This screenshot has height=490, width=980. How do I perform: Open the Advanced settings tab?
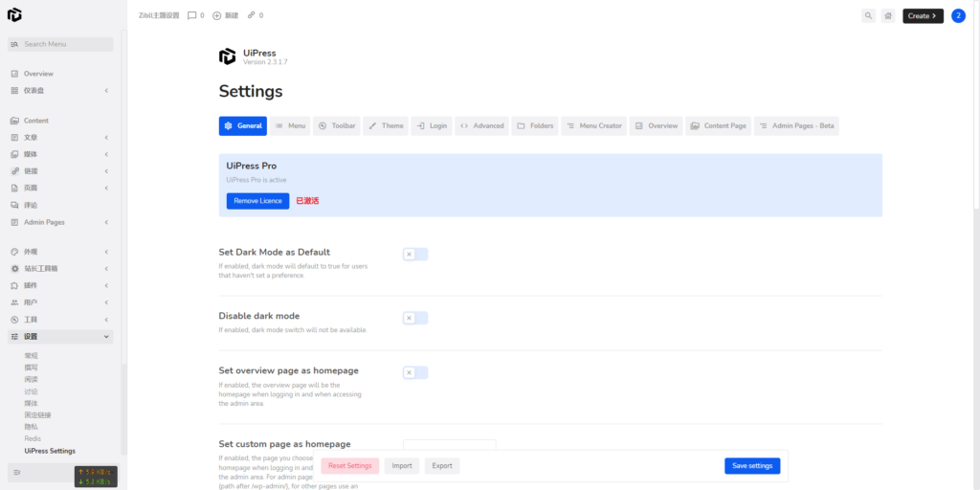point(482,125)
